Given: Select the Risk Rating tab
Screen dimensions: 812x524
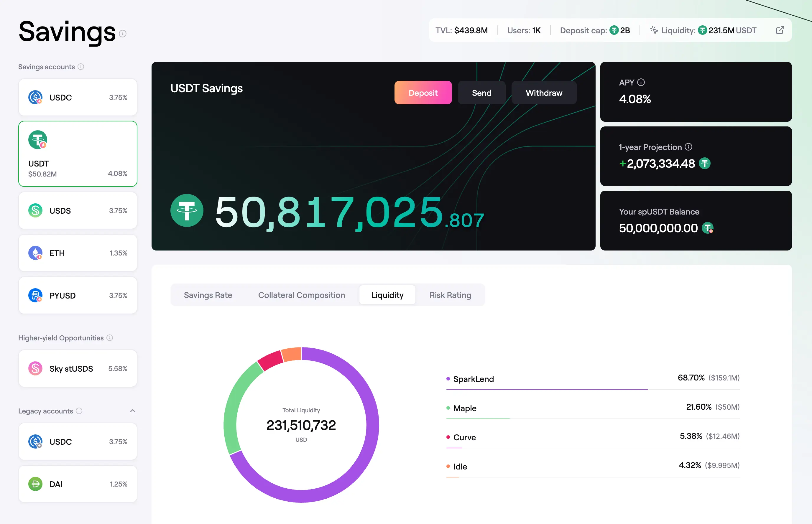Looking at the screenshot, I should click(450, 295).
